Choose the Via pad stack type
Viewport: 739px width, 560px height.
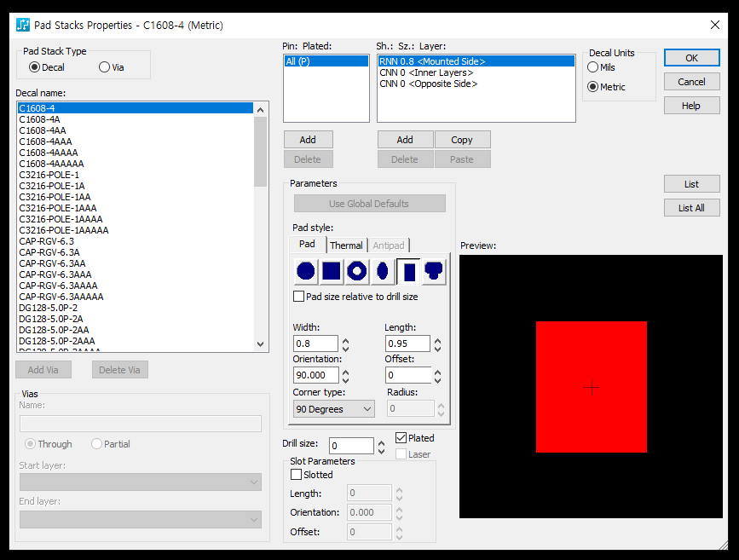[x=105, y=67]
